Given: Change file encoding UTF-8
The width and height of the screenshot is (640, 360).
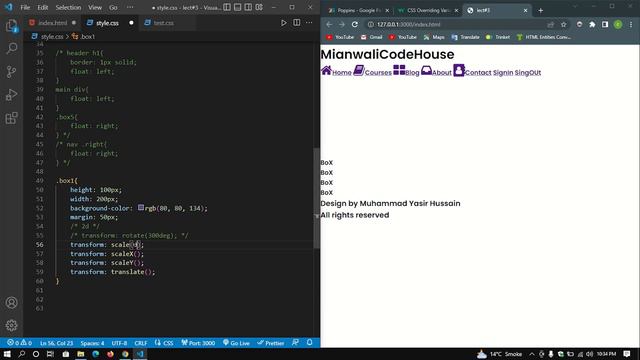Looking at the screenshot, I should coord(119,343).
